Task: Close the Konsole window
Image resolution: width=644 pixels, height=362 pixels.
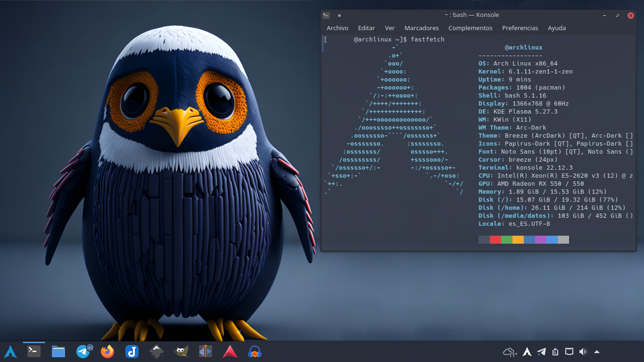Action: point(631,16)
